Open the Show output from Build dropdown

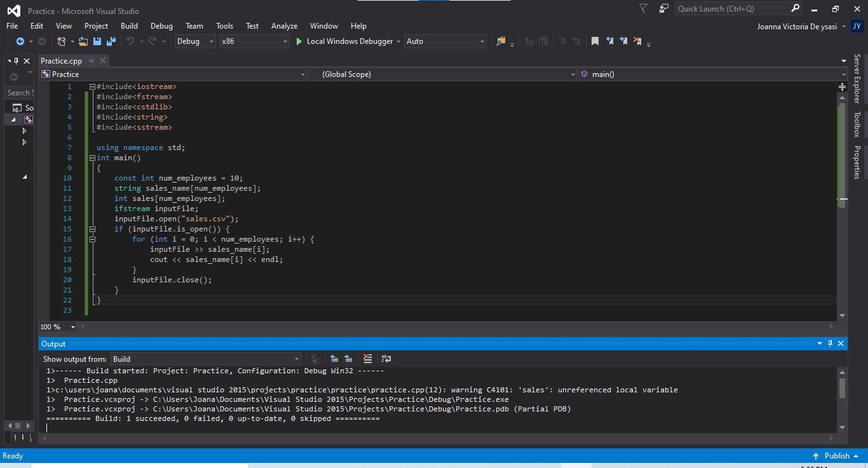205,359
